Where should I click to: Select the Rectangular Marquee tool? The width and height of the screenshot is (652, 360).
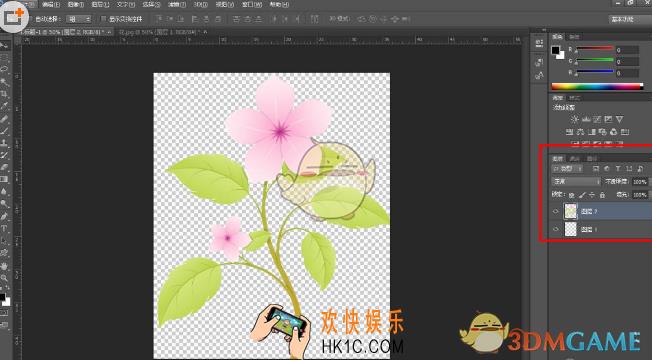tap(5, 57)
